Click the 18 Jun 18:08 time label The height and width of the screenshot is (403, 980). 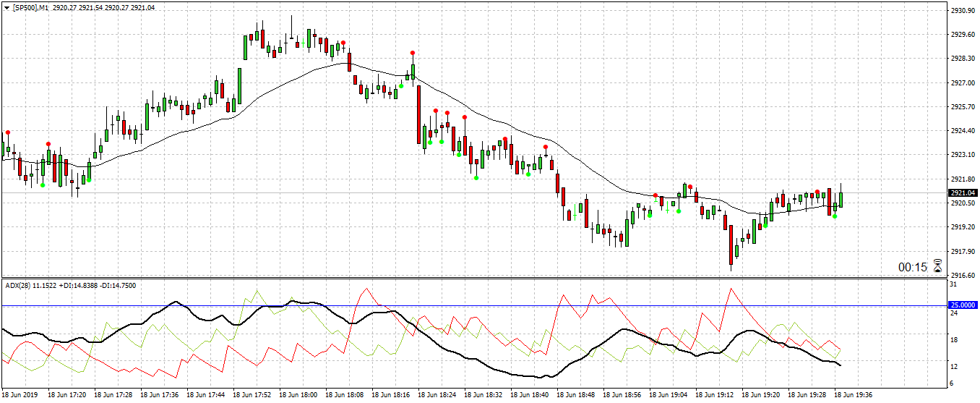pos(345,396)
